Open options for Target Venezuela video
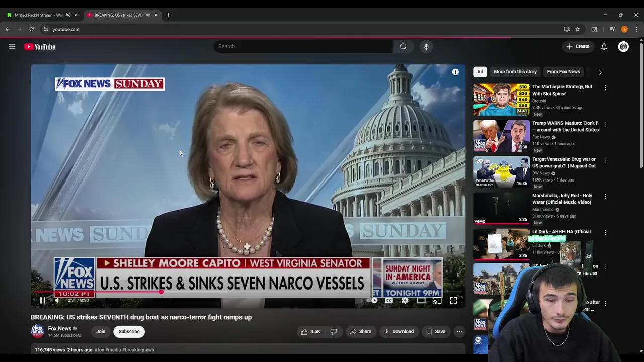The image size is (644, 362). (x=605, y=160)
